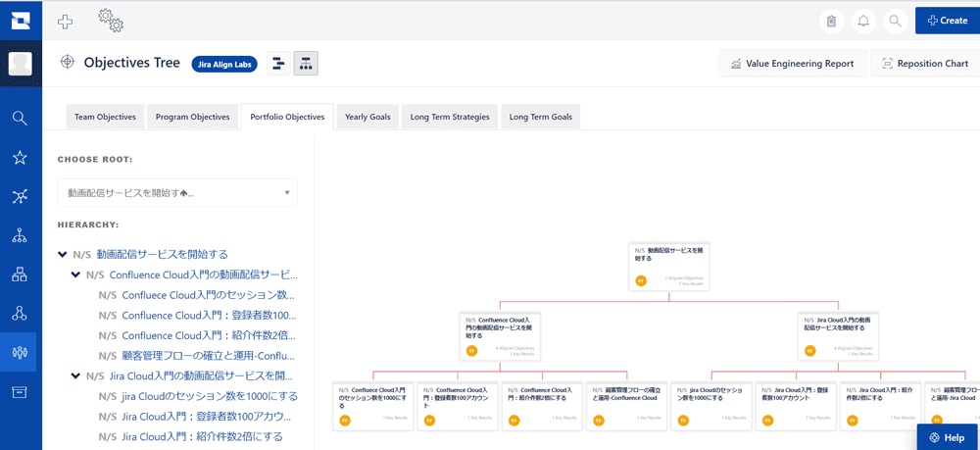Screen dimensions: 980x450
Task: Click TY avatar on Jira Cloud入門の動画配信 card
Action: coord(810,351)
